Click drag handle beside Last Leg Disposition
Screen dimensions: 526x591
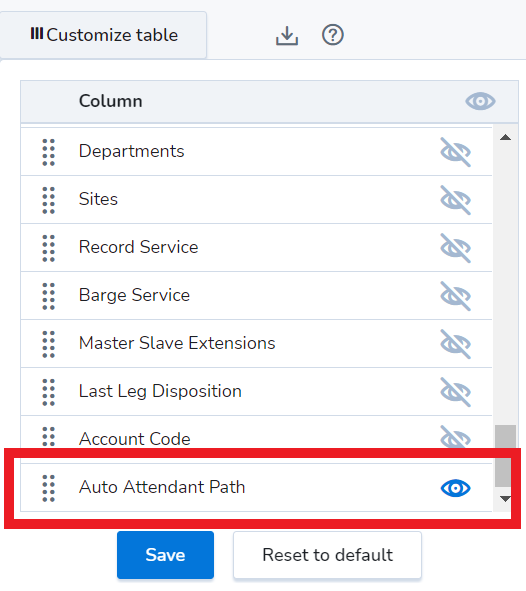[49, 392]
